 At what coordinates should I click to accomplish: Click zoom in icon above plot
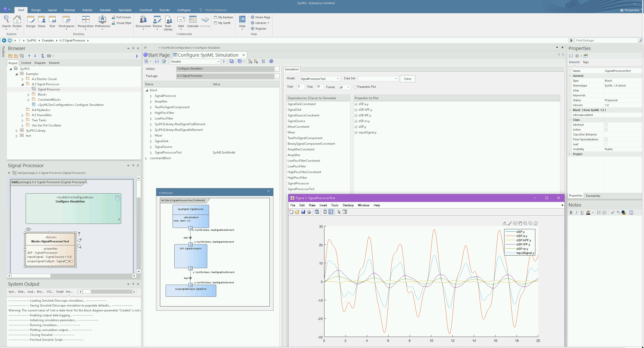pyautogui.click(x=525, y=224)
